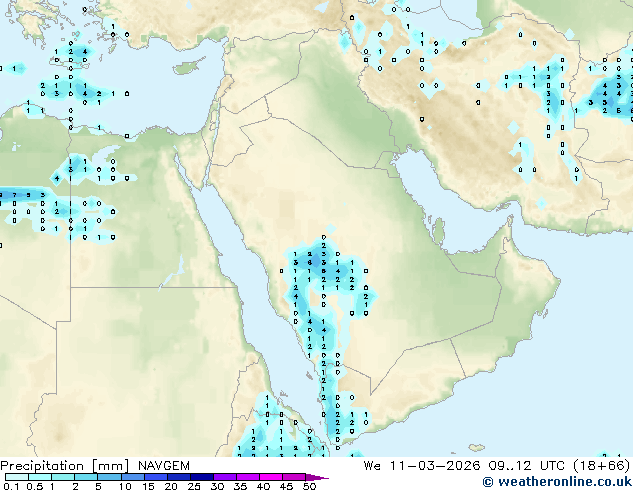Click legend scale label '30'
This screenshot has width=634, height=490.
[217, 486]
